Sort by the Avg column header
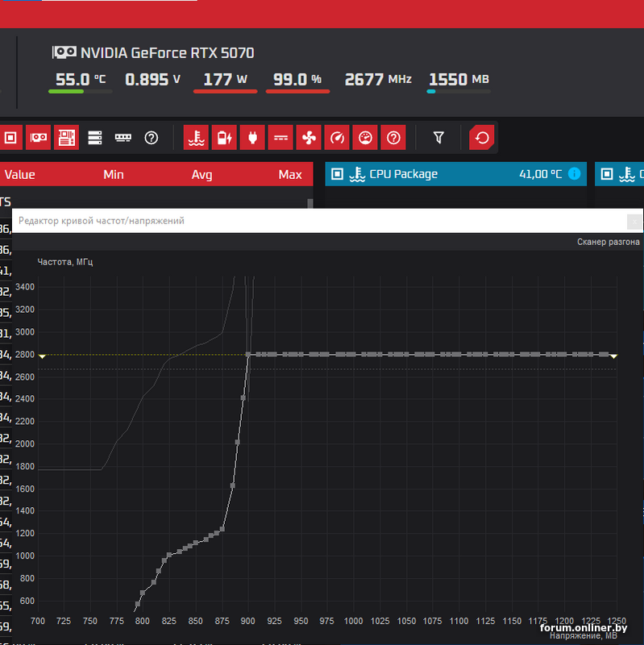Screen dimensions: 644x645 (202, 174)
